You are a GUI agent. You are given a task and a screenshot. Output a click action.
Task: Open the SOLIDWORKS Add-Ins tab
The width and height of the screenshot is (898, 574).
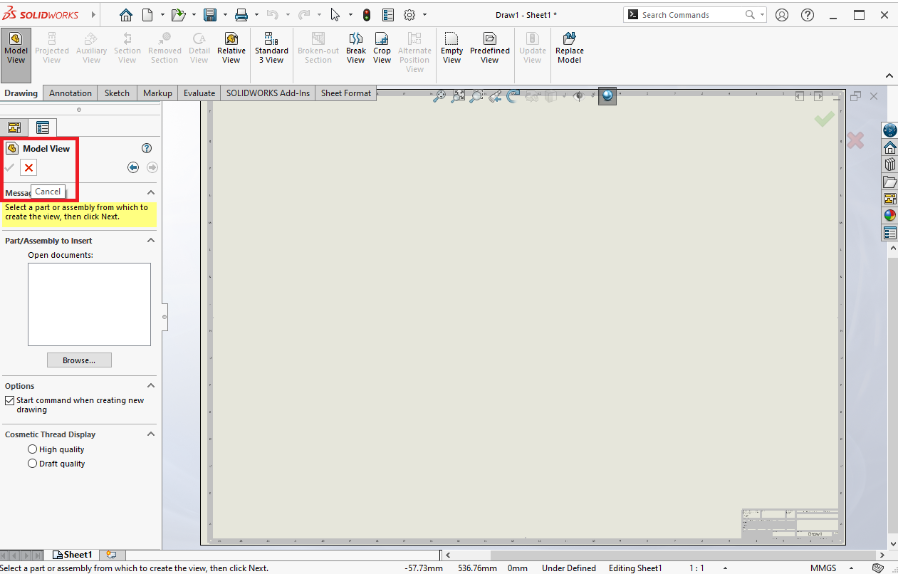point(267,93)
